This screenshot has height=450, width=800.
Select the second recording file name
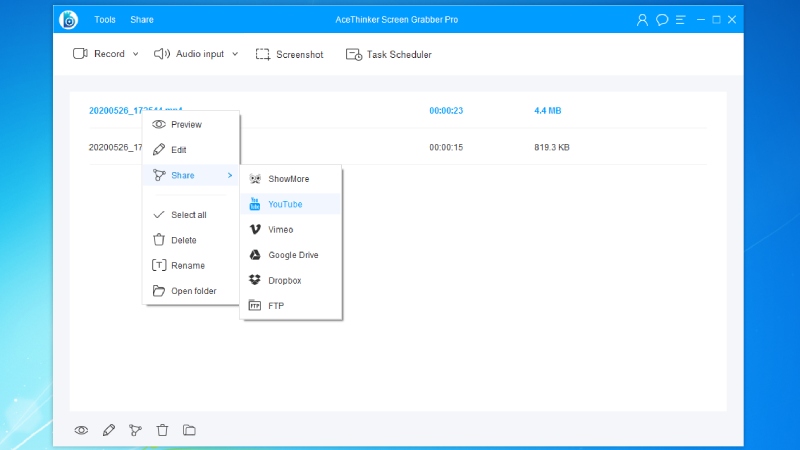pyautogui.click(x=115, y=147)
